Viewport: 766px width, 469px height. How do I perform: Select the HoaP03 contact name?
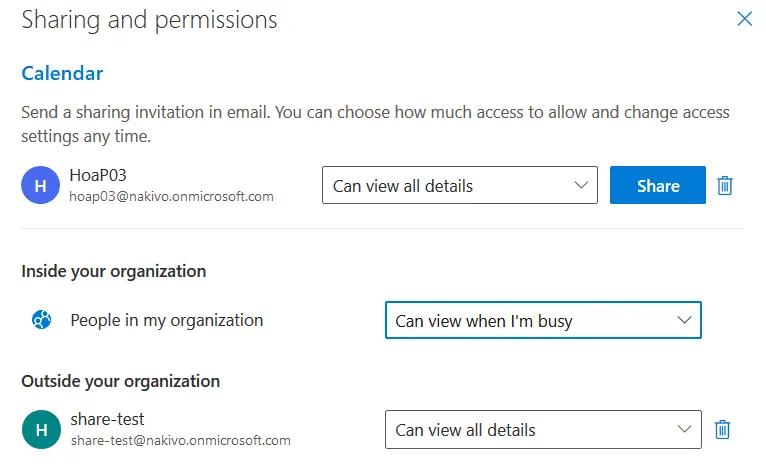coord(98,176)
